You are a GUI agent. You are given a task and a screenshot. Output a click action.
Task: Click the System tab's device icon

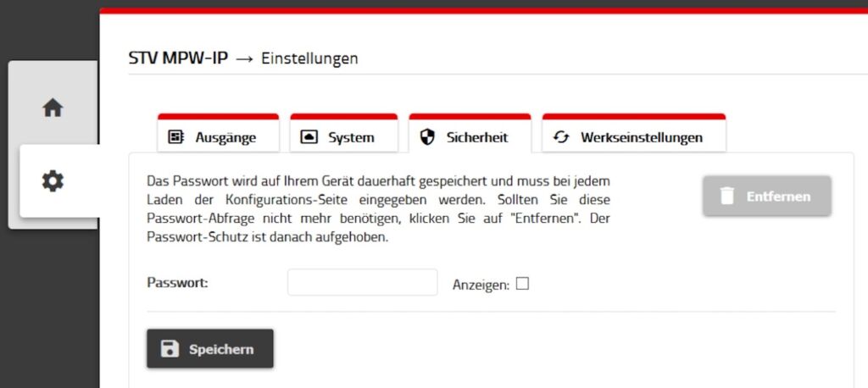(309, 137)
